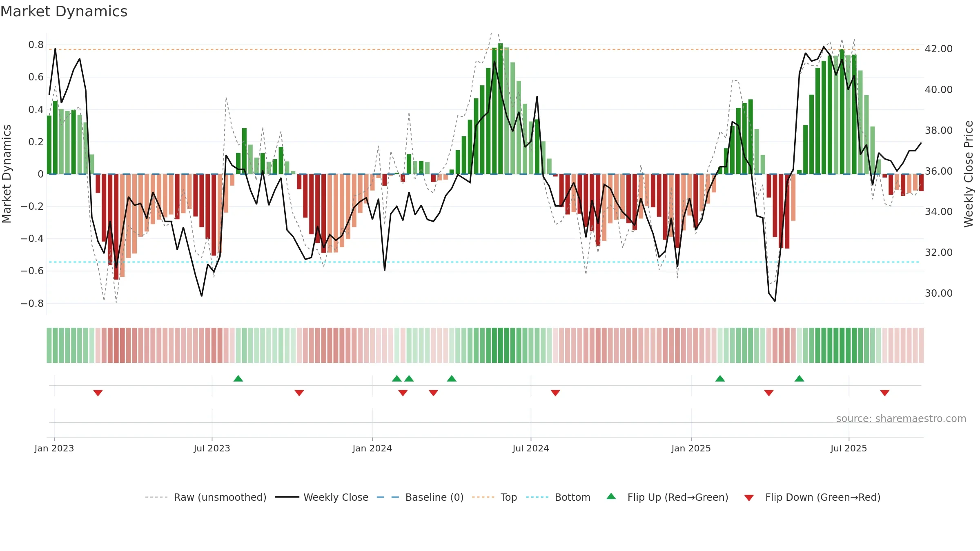980x551 pixels.
Task: Click the 0.8 Market Dynamics axis tick
Action: click(36, 44)
